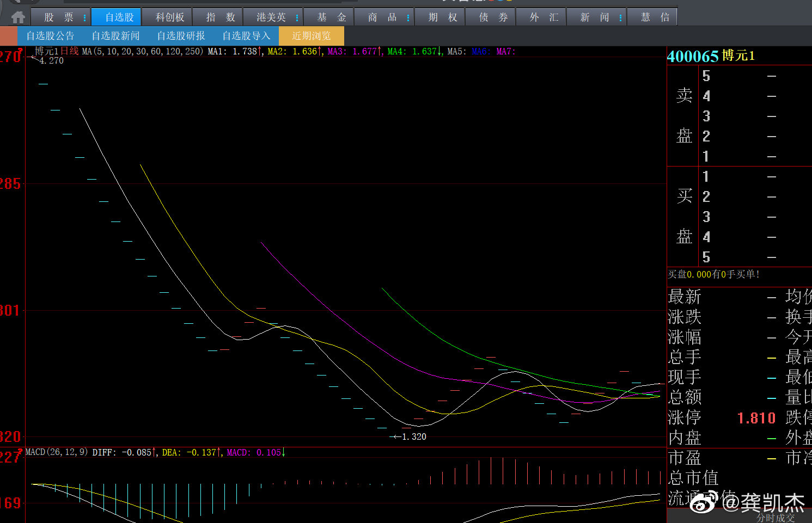Expand the 股票 menu dropdown dots

click(x=84, y=18)
